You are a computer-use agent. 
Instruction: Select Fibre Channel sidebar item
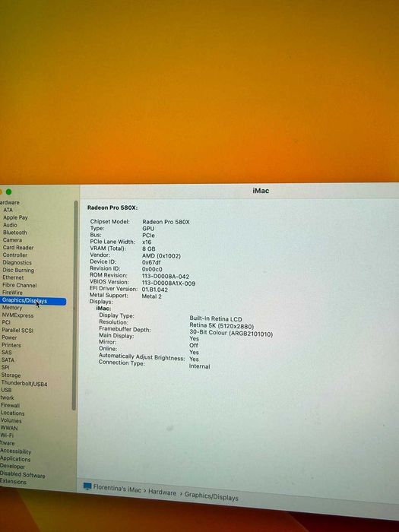click(x=19, y=285)
